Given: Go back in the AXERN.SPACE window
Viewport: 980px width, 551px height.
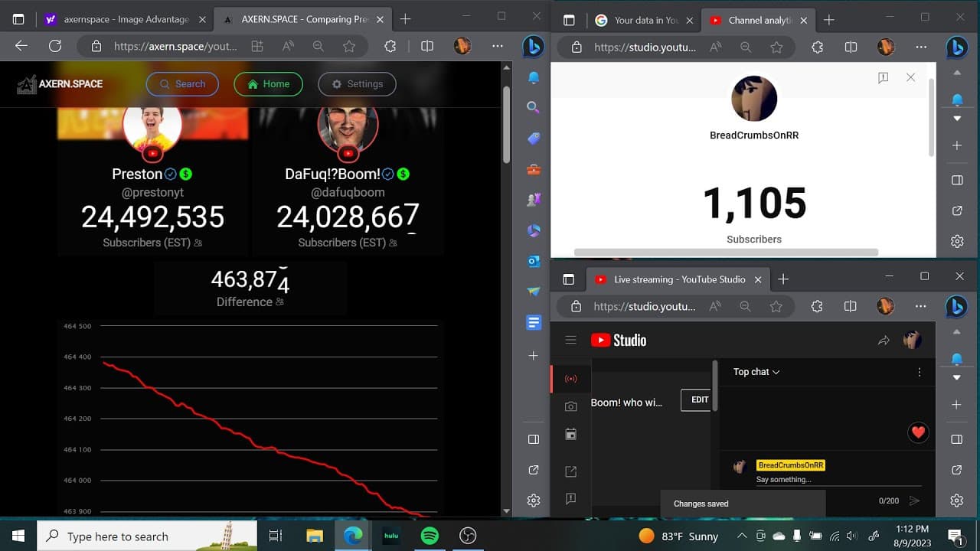Looking at the screenshot, I should tap(21, 46).
